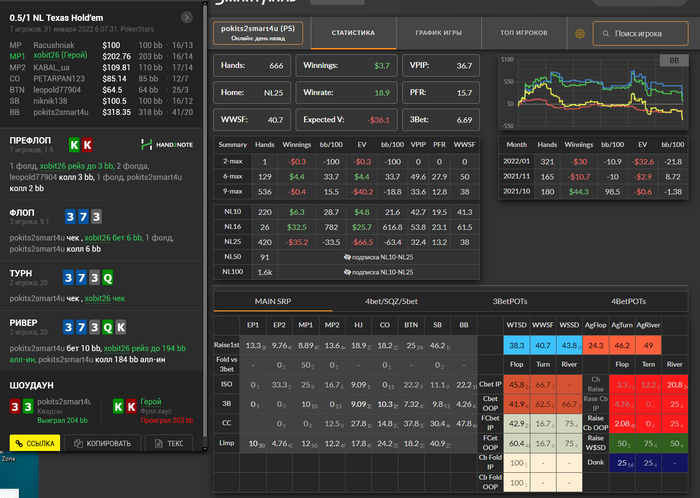Screen dimensions: 700x498
Task: Click the KABAL_ua player row
Action: click(101, 67)
